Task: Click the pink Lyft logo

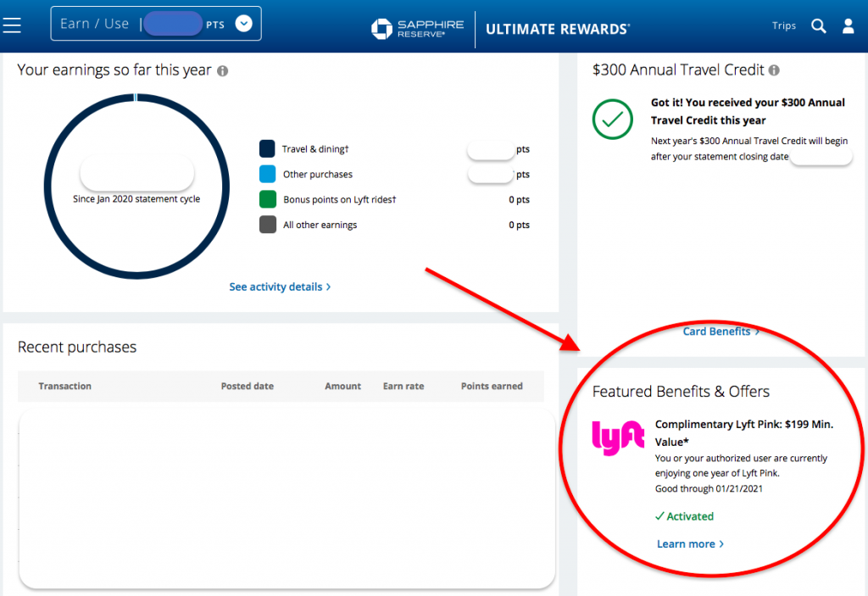Action: pos(618,437)
